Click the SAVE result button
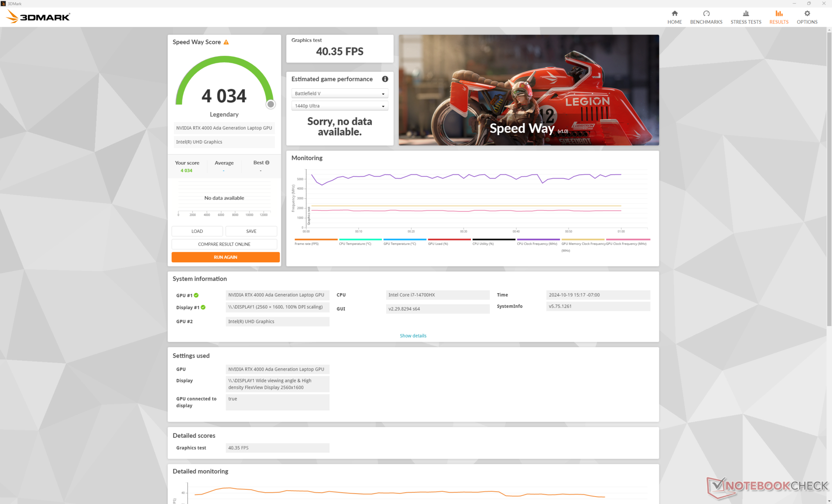Screen dimensions: 832x504 coord(251,231)
